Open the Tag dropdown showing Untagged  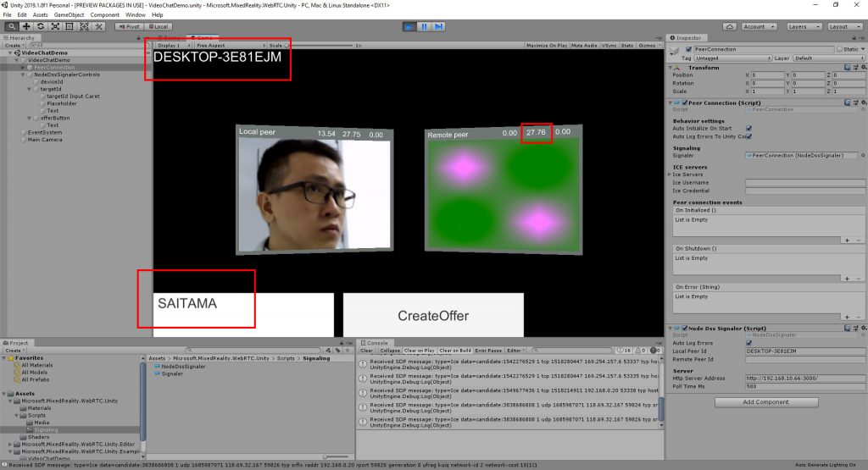733,58
